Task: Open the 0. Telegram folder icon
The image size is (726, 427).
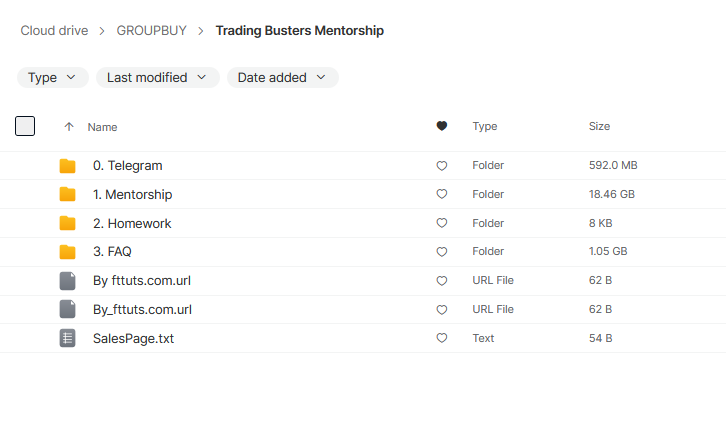Action: click(68, 166)
